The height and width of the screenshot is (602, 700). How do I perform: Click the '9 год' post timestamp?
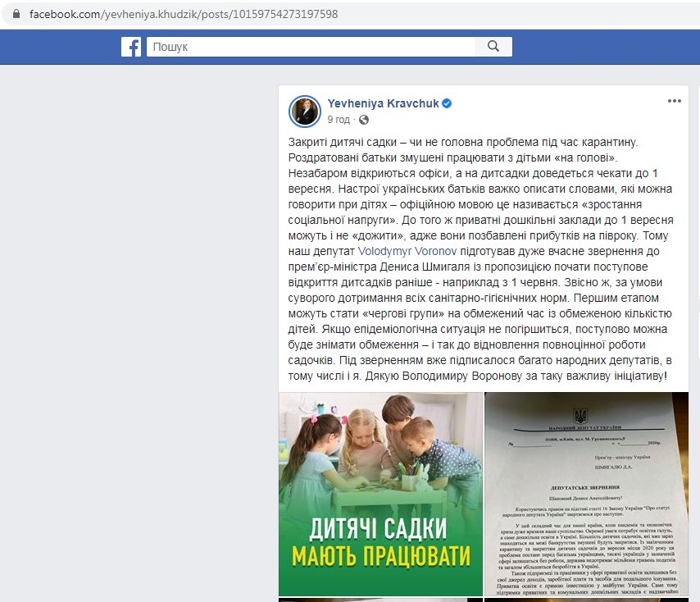[339, 120]
